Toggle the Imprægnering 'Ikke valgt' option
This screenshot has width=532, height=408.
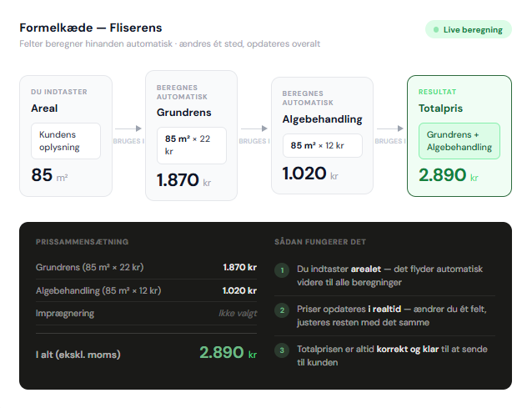(237, 314)
